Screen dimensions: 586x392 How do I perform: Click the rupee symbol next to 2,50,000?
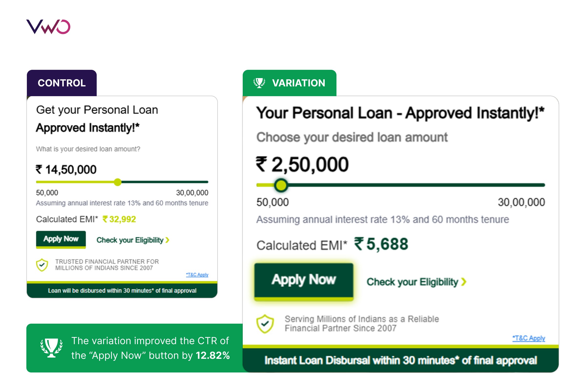pos(262,164)
